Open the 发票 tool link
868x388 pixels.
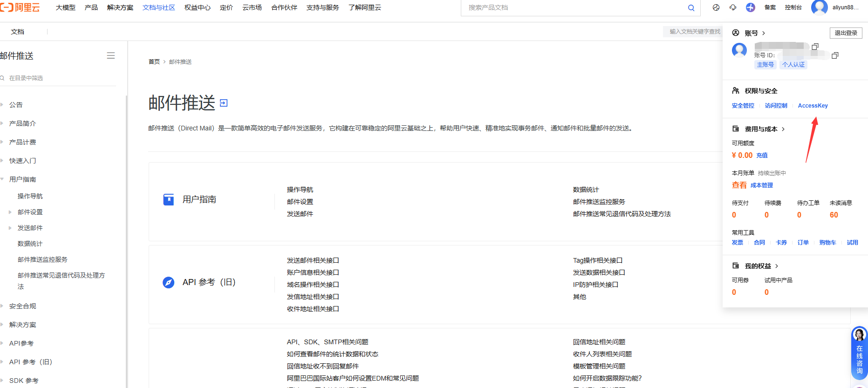[x=738, y=243]
